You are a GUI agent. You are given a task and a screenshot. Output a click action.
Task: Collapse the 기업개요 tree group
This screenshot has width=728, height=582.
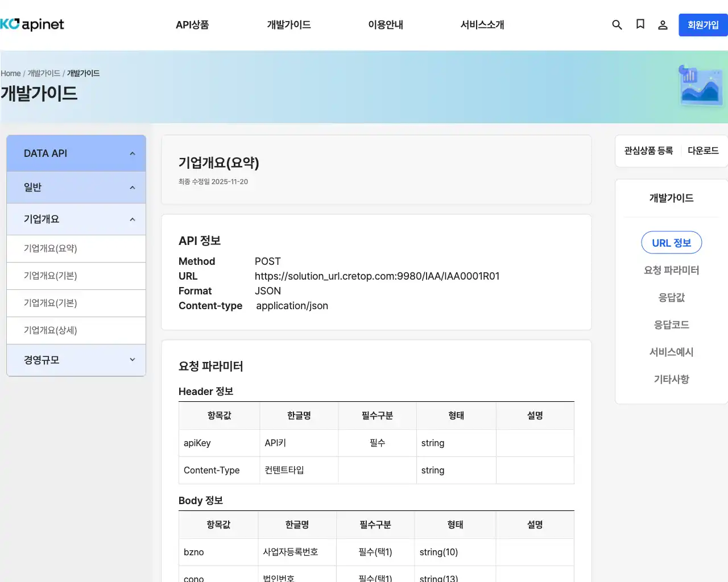tap(76, 219)
